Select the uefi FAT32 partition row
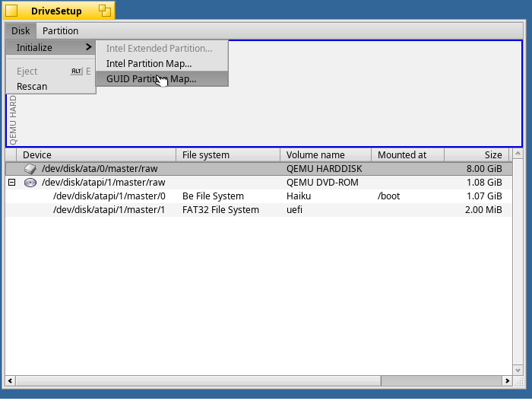This screenshot has height=401, width=532. [228, 210]
